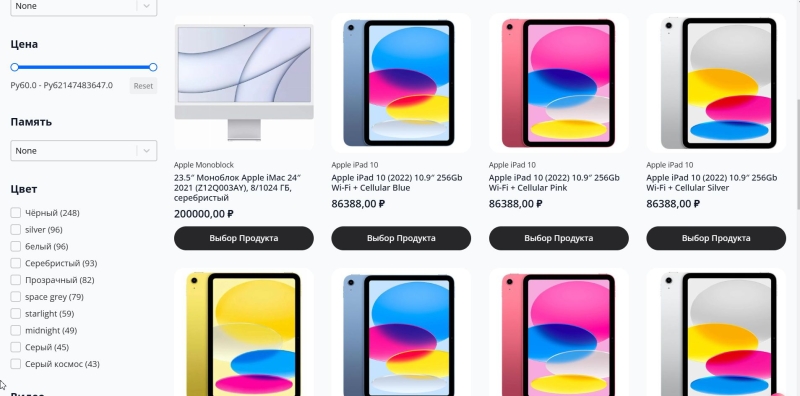Click the right handle of price slider
The height and width of the screenshot is (396, 800).
click(153, 67)
